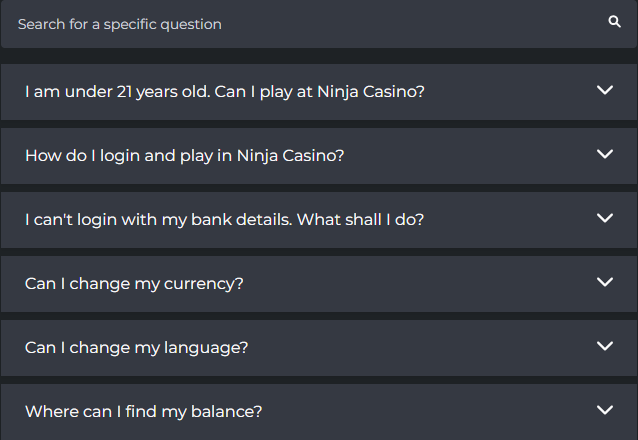
Task: Reveal the currency change answer panel
Action: tap(319, 284)
